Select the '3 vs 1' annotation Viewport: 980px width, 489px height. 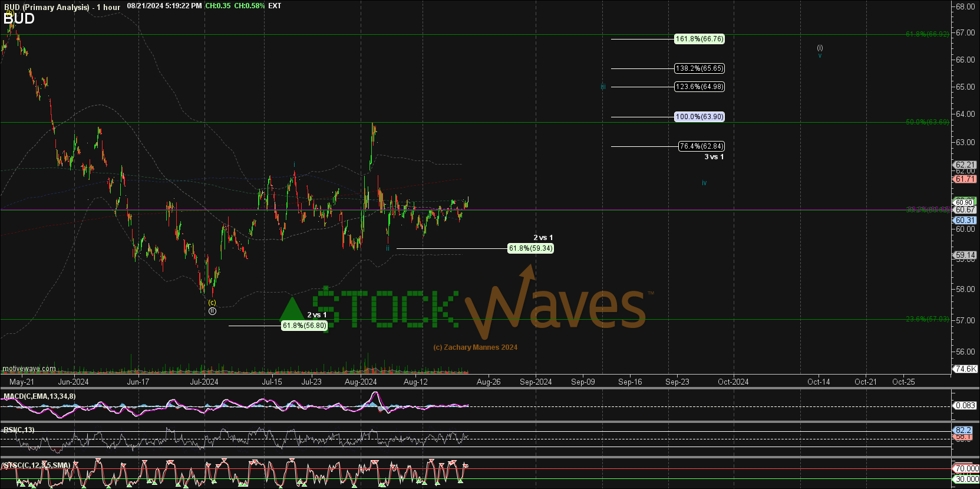click(714, 157)
